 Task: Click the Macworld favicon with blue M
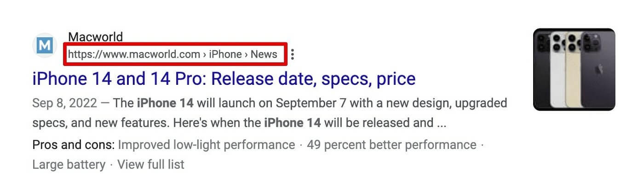tap(45, 45)
